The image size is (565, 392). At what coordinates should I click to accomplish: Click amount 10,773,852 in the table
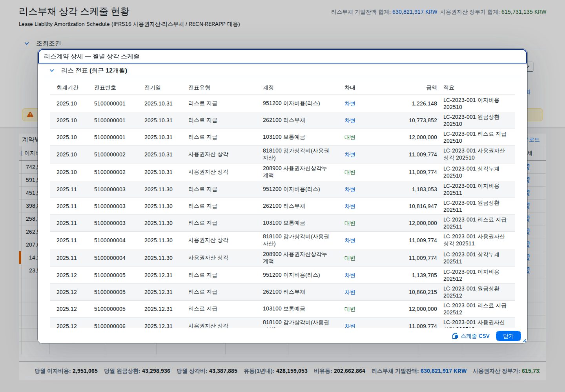point(423,120)
